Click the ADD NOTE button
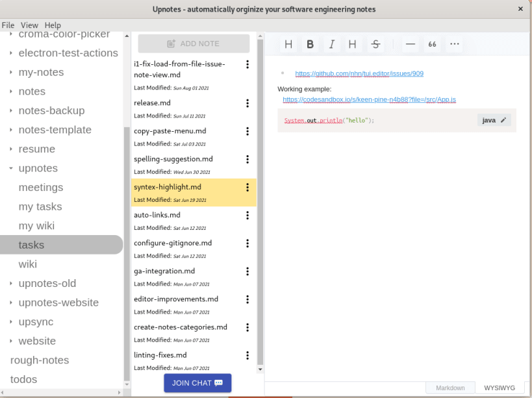532x398 pixels. (194, 44)
